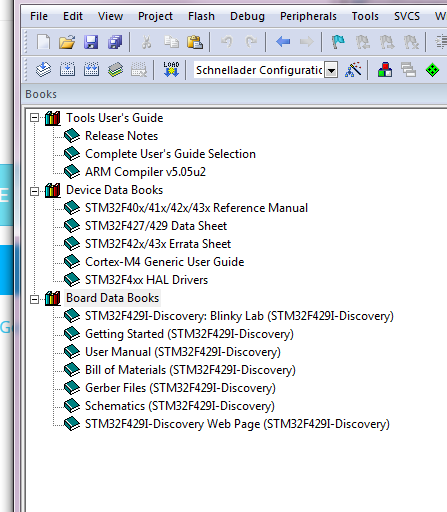Open STM32F429I-Discovery Web Page entry
This screenshot has width=447, height=512.
237,424
